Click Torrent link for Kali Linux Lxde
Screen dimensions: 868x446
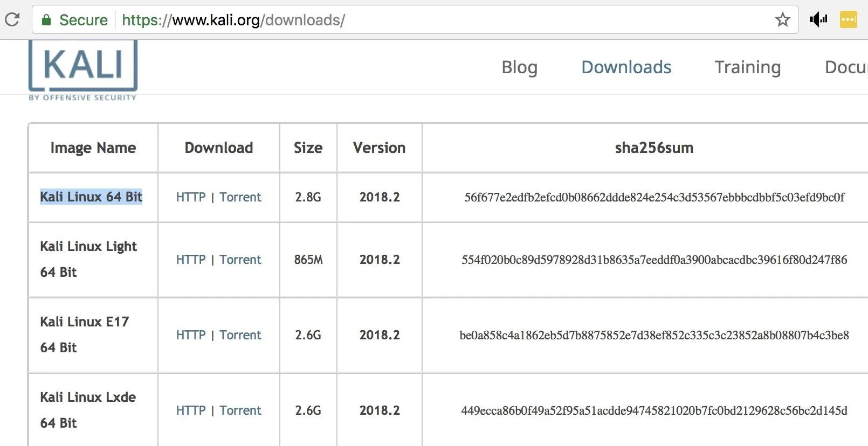tap(240, 410)
